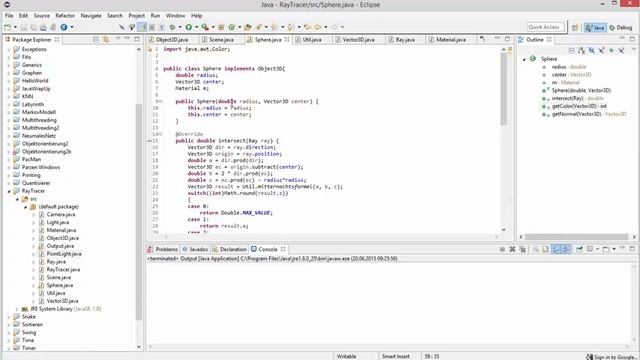Click the blue round info toolbar icon
The image size is (640, 360).
[64, 27]
